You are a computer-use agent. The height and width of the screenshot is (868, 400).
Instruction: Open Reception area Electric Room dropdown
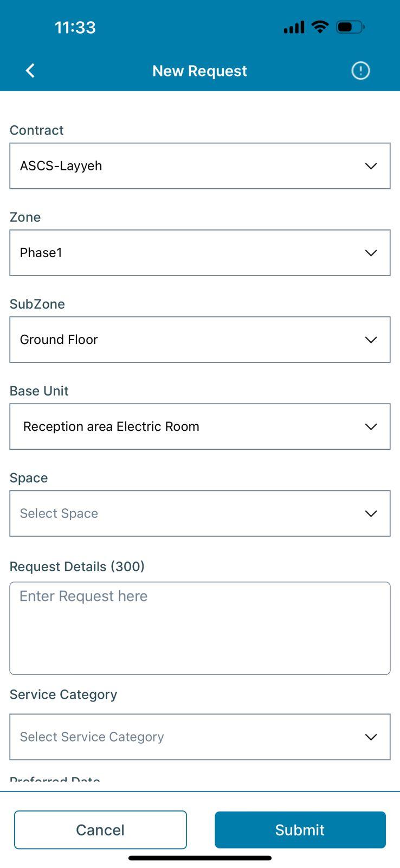(x=200, y=426)
